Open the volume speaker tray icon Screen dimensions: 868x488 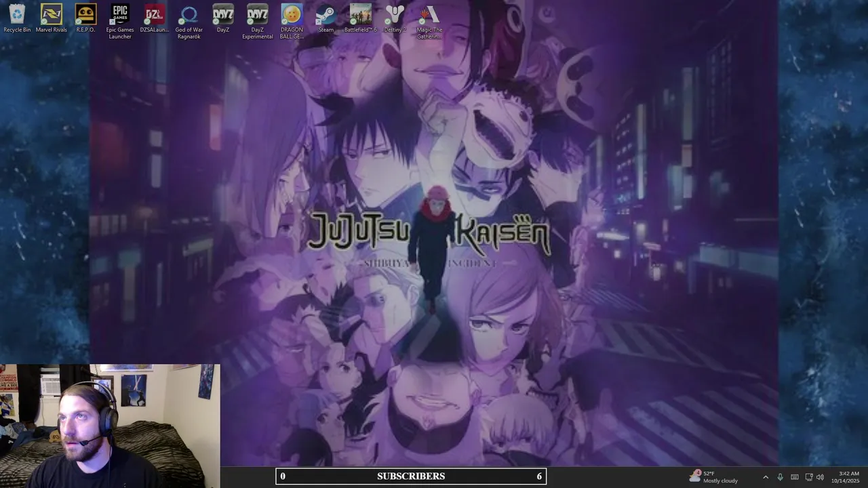click(x=820, y=477)
